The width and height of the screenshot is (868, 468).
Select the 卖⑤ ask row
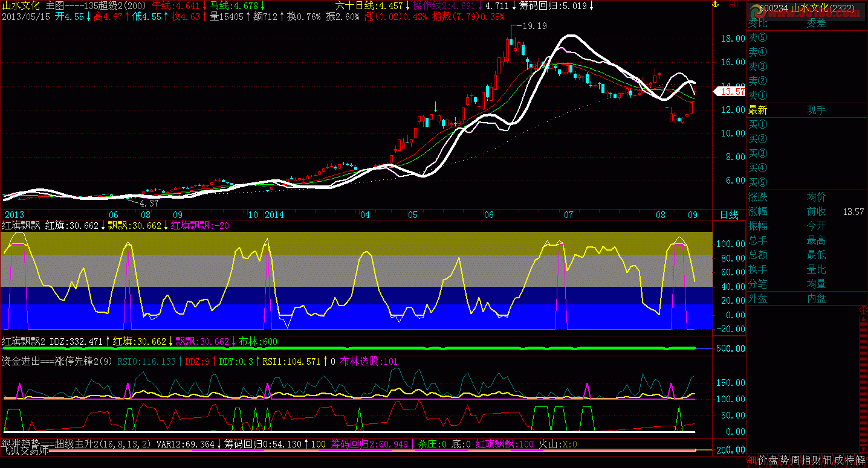tap(807, 37)
